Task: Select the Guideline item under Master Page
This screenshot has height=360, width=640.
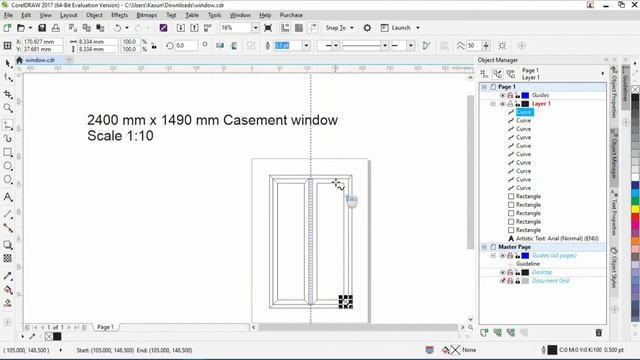Action: click(528, 264)
